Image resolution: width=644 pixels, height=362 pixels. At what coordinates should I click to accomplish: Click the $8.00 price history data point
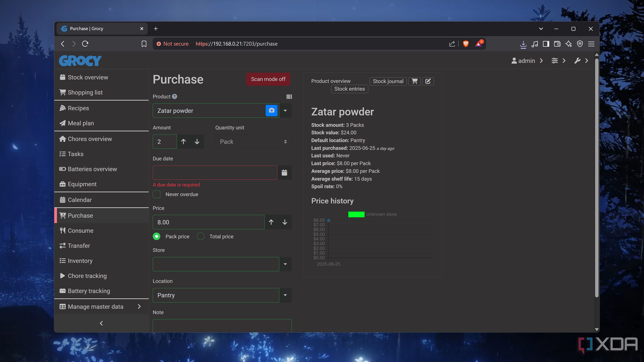click(x=329, y=220)
